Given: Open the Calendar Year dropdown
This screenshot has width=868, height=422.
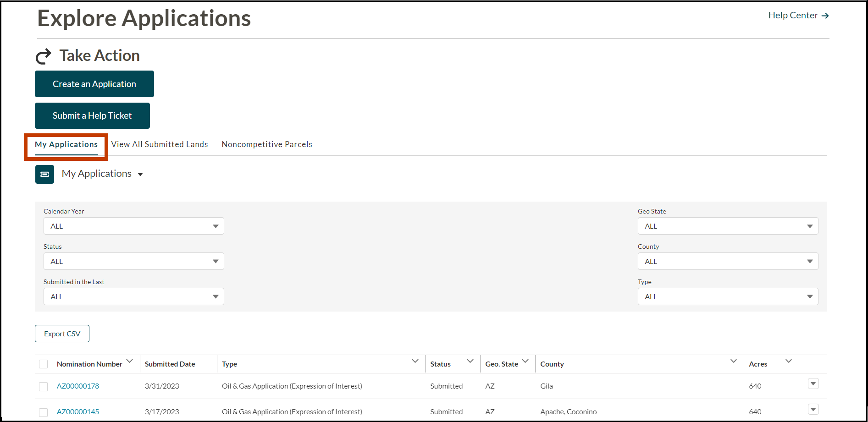Looking at the screenshot, I should (x=133, y=226).
